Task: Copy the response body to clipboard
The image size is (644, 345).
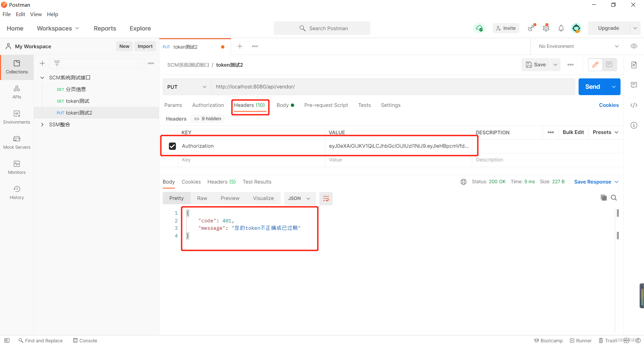Action: pos(604,198)
